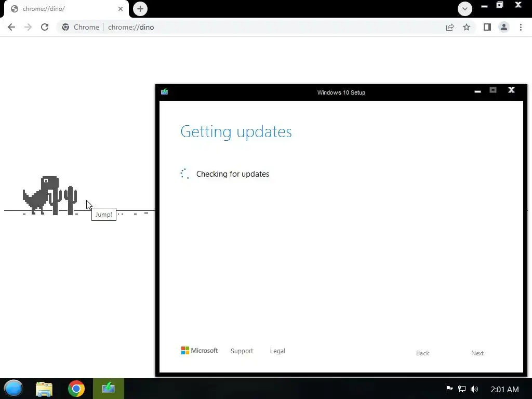Reload the chrome://dino page

click(x=45, y=27)
